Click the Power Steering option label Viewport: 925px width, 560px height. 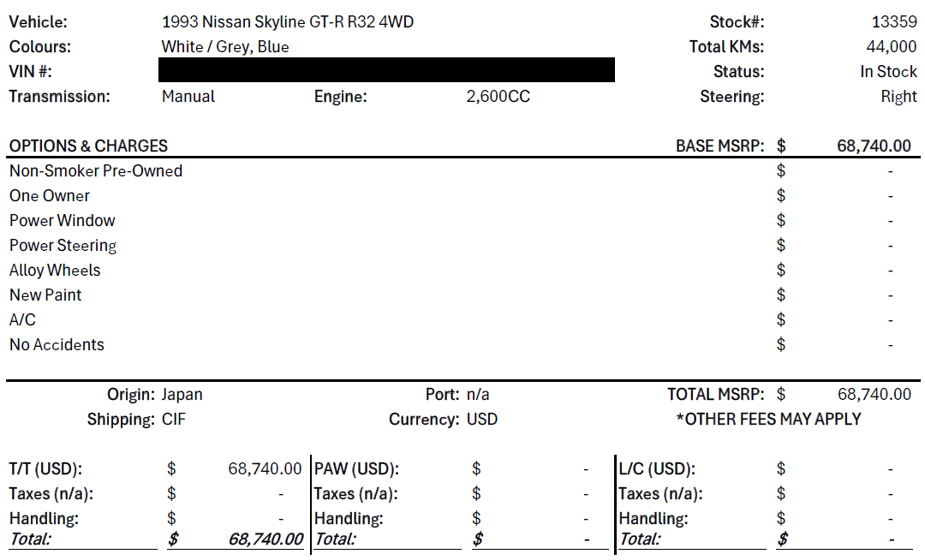(63, 245)
